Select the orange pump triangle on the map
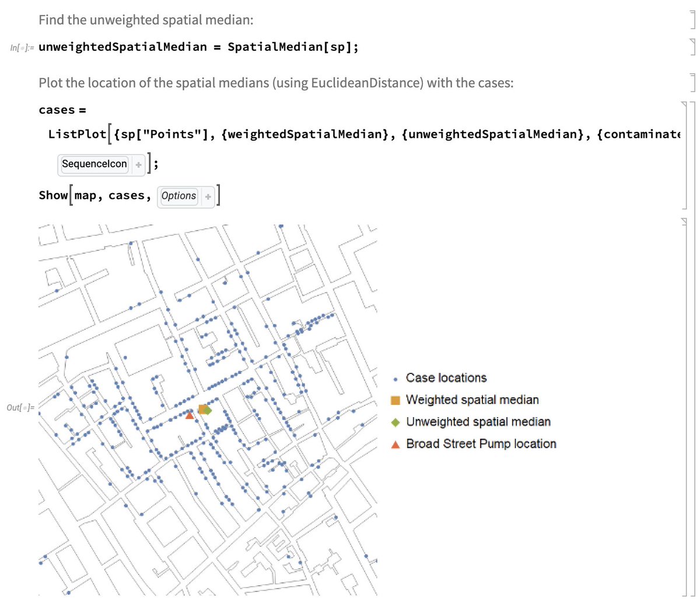This screenshot has width=700, height=605. pyautogui.click(x=190, y=415)
